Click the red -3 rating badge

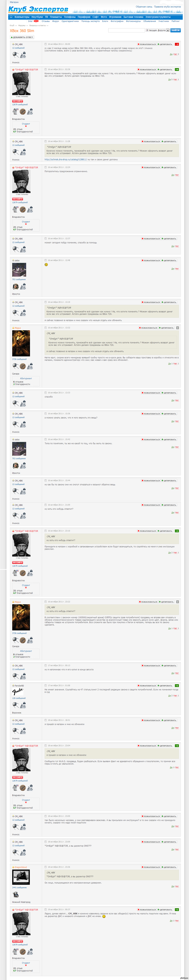pyautogui.click(x=177, y=44)
